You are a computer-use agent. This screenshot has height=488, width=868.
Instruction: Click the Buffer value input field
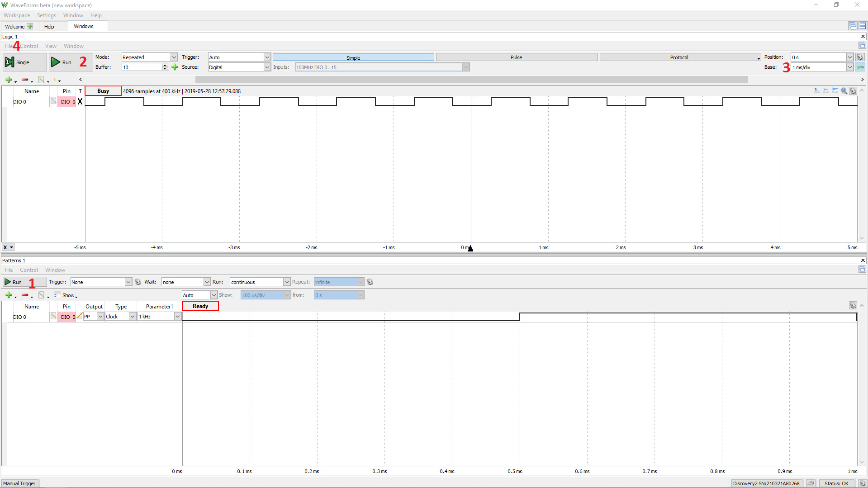click(x=142, y=67)
